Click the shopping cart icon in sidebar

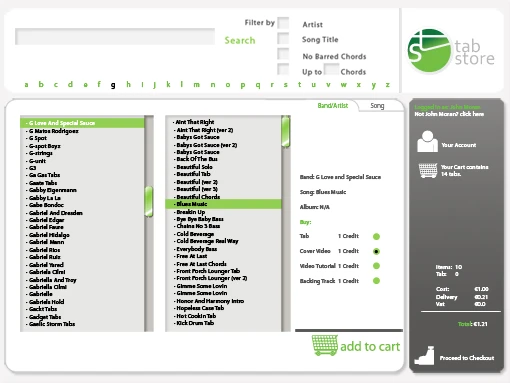coord(428,170)
